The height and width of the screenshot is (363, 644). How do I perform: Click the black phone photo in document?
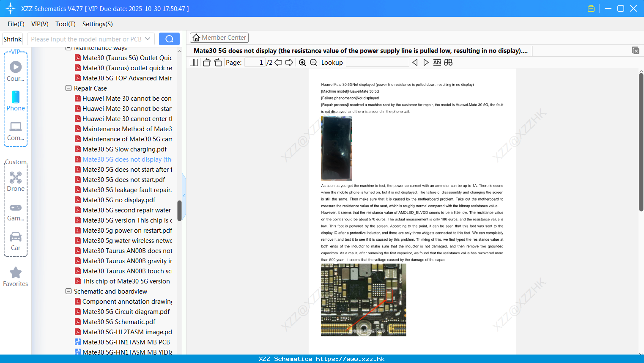[x=336, y=148]
